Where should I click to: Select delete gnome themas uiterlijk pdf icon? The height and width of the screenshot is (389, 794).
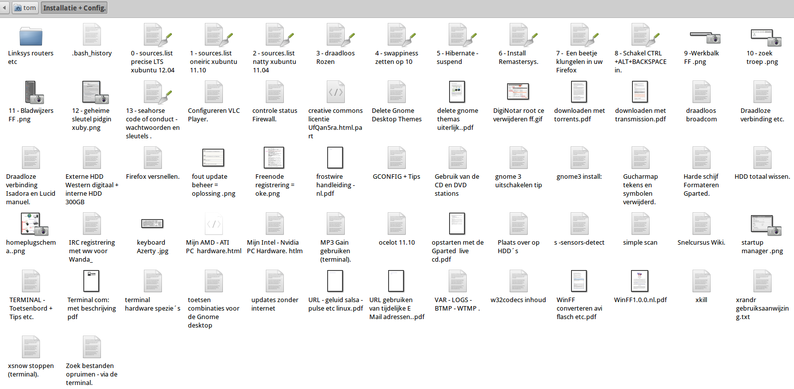coord(457,92)
